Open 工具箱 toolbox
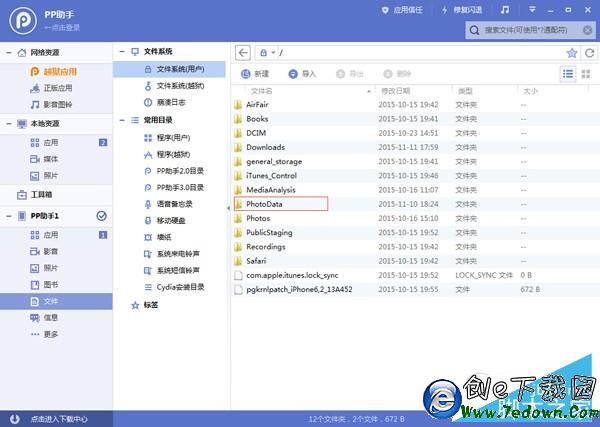600x427 pixels. [34, 194]
